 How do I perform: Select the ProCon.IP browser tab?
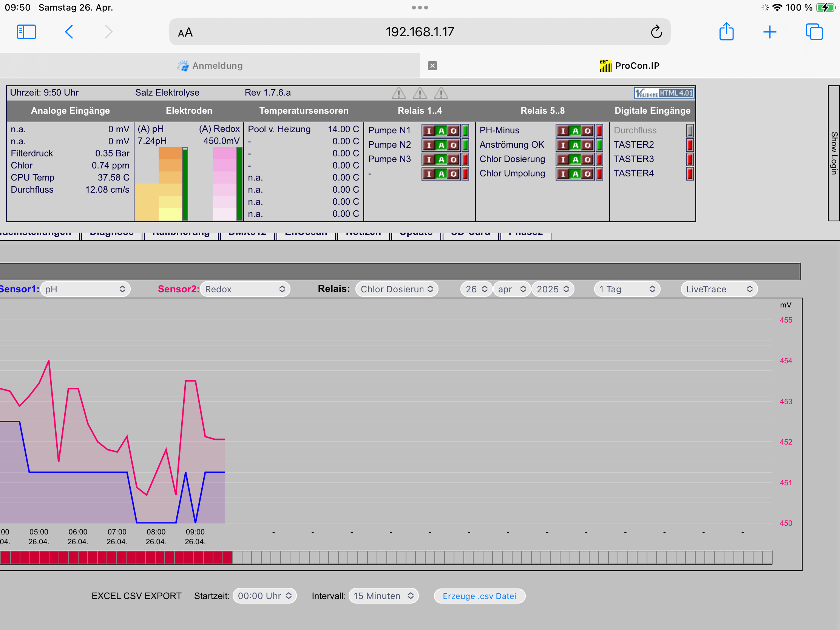pos(630,66)
